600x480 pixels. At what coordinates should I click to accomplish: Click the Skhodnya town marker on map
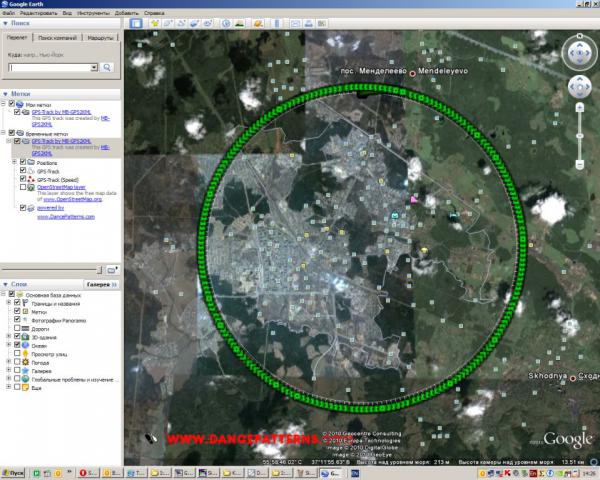coord(572,378)
